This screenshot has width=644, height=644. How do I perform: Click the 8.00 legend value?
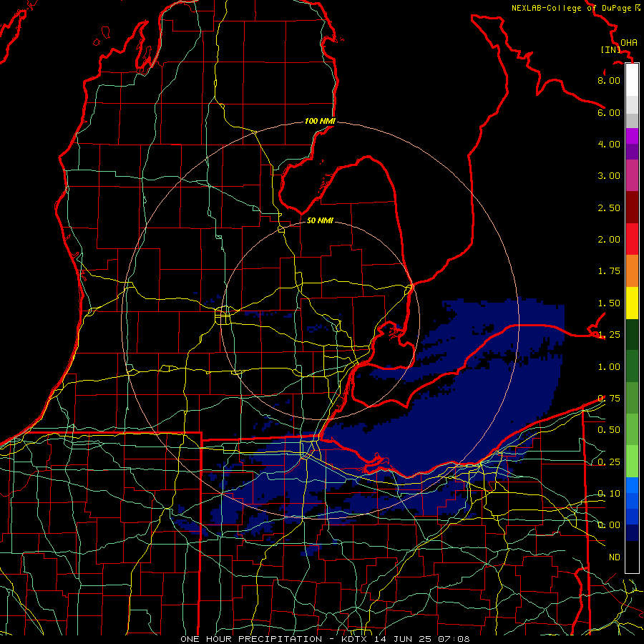[x=609, y=80]
